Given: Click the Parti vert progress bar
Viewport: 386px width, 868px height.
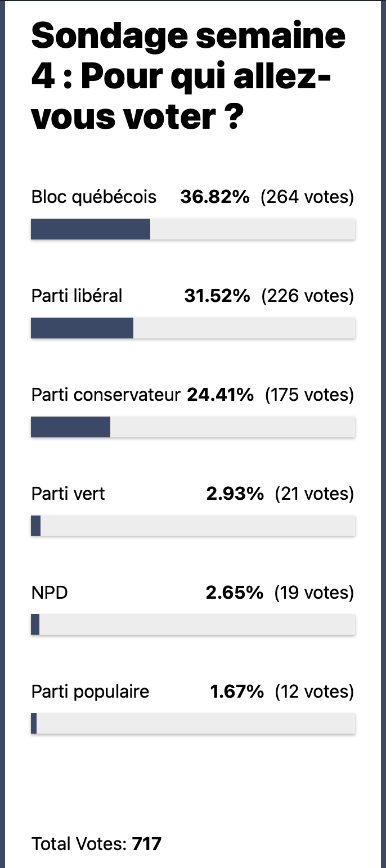Looking at the screenshot, I should point(193,526).
